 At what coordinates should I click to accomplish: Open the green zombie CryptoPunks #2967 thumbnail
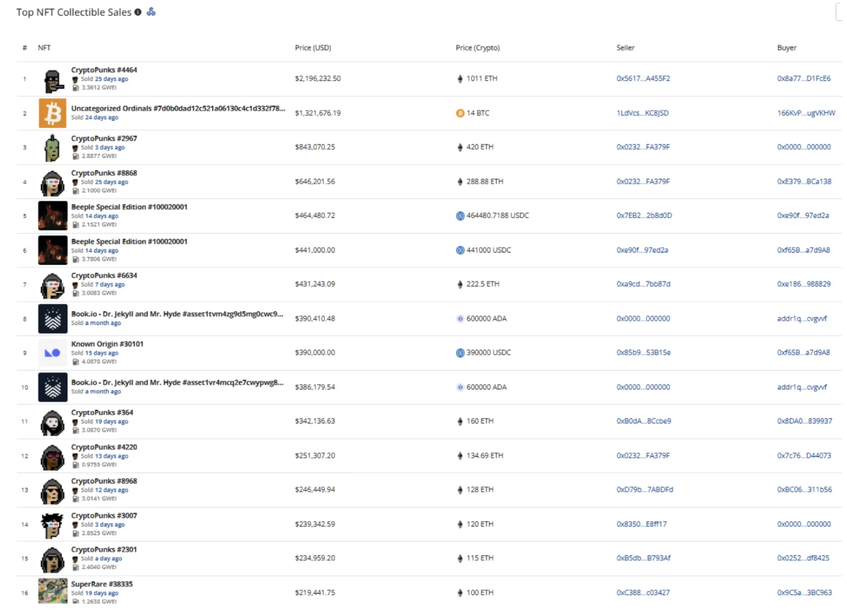[52, 147]
